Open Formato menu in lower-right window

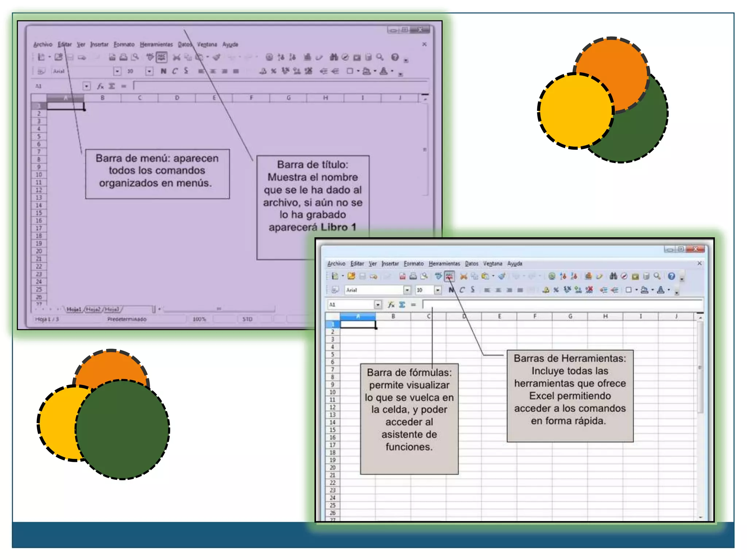pyautogui.click(x=414, y=263)
